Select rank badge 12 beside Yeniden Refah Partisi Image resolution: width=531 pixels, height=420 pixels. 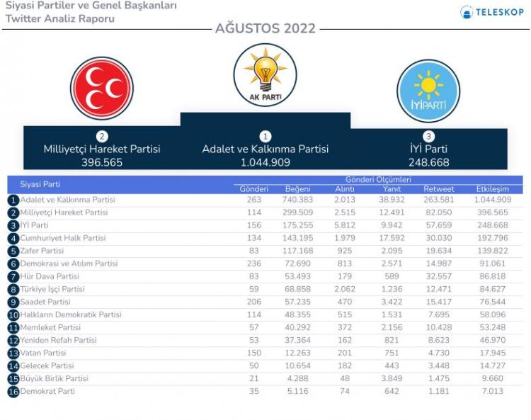click(13, 341)
